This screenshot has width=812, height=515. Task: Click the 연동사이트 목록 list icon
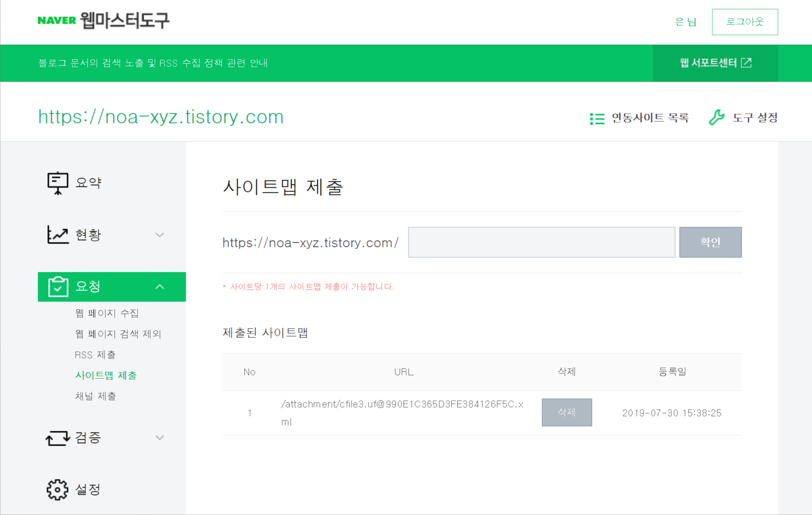pyautogui.click(x=597, y=118)
